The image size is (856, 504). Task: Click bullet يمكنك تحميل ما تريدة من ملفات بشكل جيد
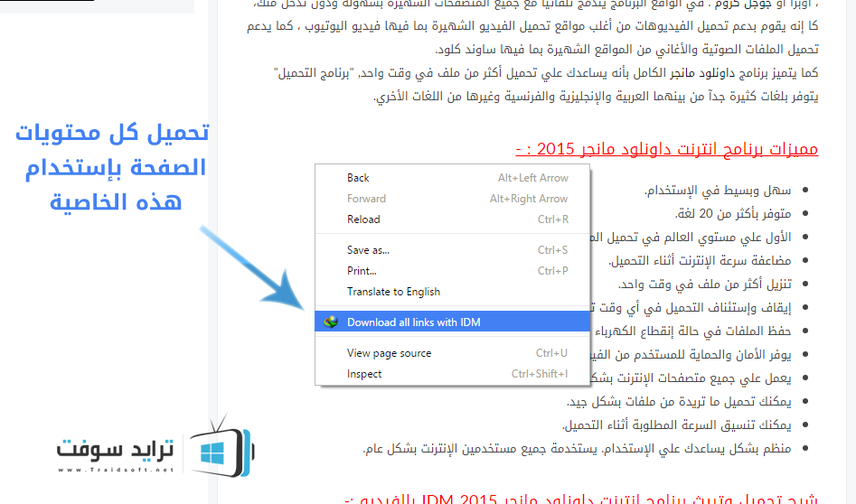[x=679, y=401]
